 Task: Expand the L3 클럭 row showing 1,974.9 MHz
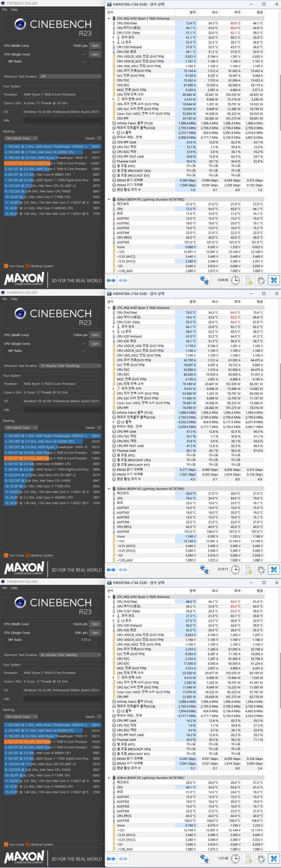114,711
